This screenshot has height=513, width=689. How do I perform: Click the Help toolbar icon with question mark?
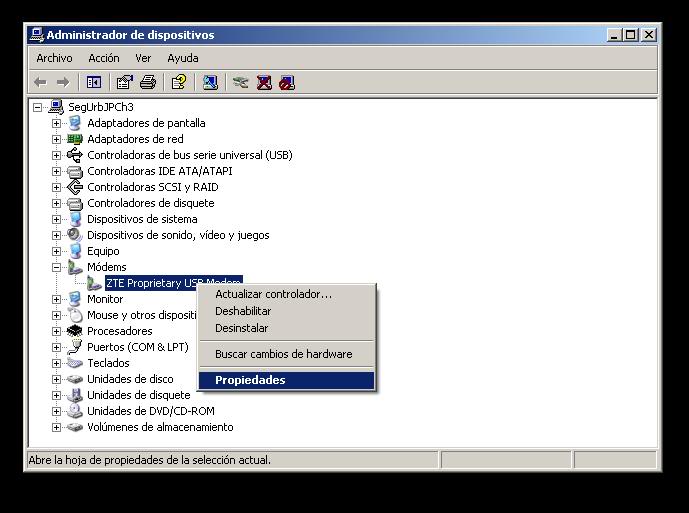click(x=179, y=82)
